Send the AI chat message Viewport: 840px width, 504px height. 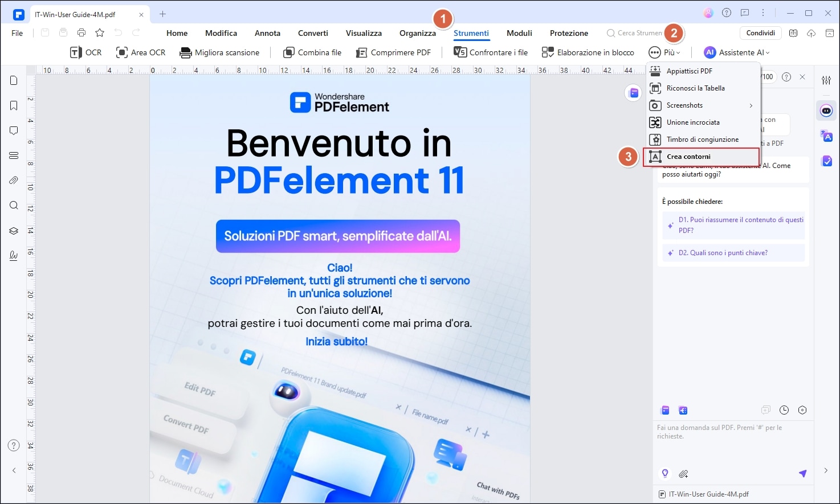[802, 473]
